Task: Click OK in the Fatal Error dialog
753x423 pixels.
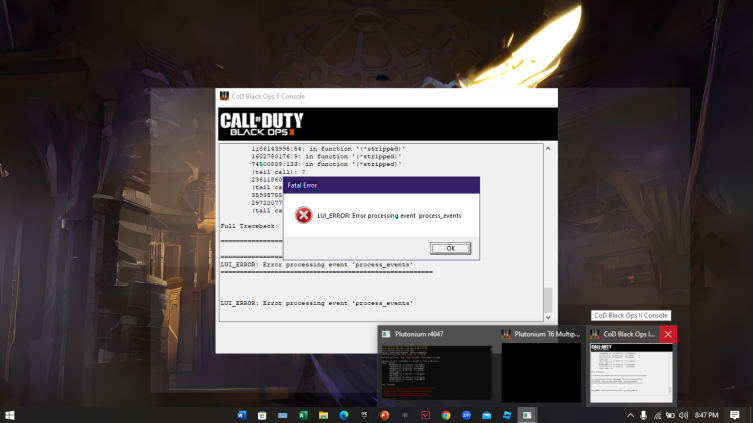Action: point(450,248)
